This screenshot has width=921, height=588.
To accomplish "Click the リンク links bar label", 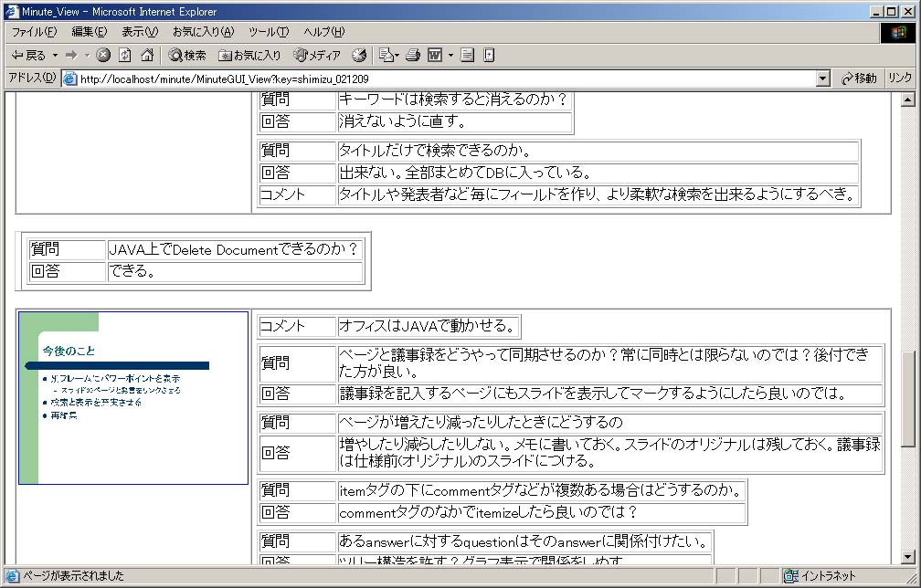I will click(x=899, y=78).
